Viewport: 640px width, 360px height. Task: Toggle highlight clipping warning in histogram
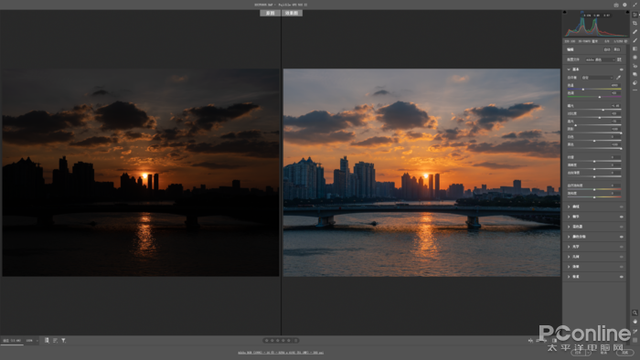627,12
